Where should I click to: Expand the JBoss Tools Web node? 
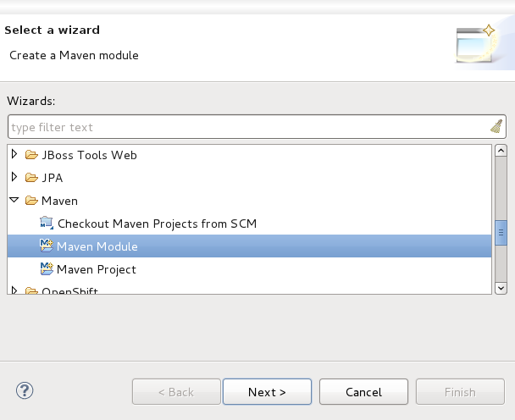(x=14, y=155)
